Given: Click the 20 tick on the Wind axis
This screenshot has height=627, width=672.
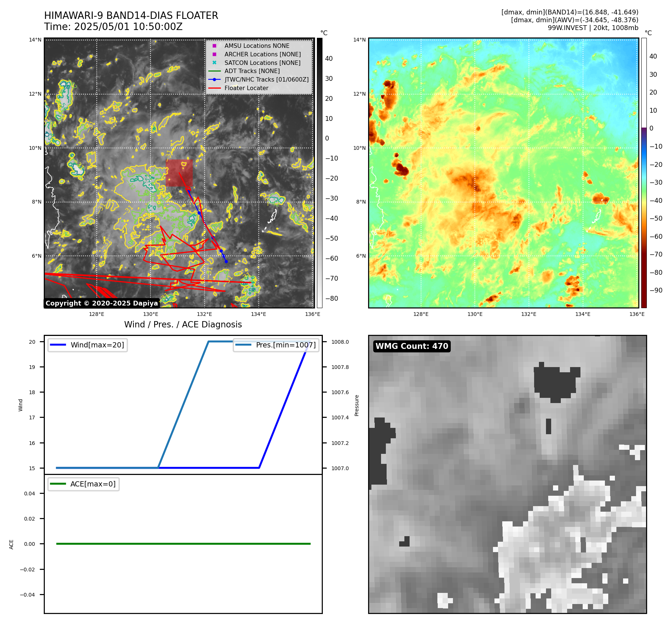Looking at the screenshot, I should coord(32,342).
